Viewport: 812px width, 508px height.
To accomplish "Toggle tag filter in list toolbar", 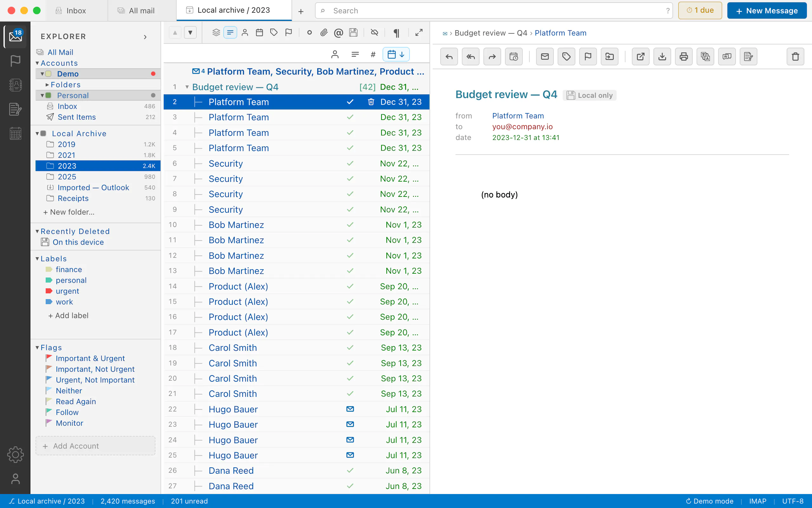I will [274, 33].
